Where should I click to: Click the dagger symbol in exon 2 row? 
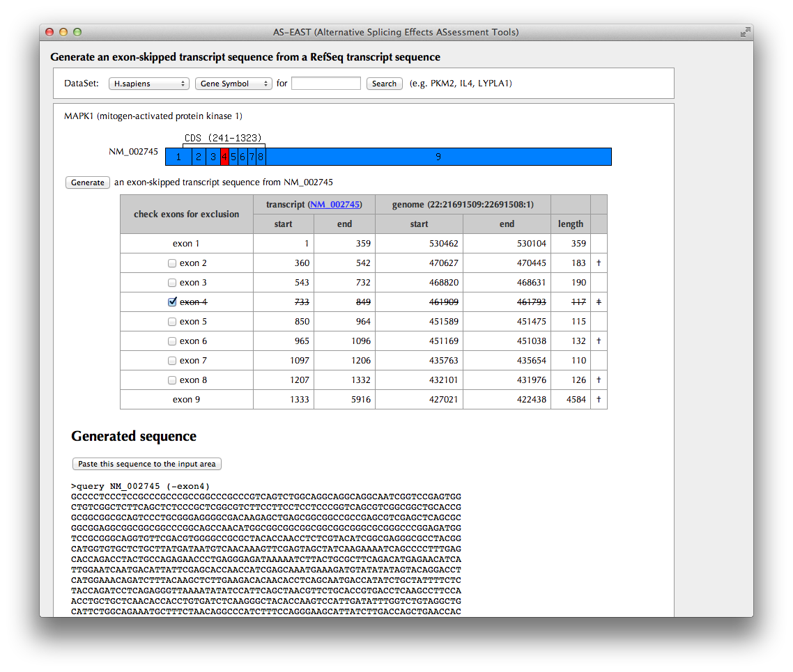tap(599, 263)
